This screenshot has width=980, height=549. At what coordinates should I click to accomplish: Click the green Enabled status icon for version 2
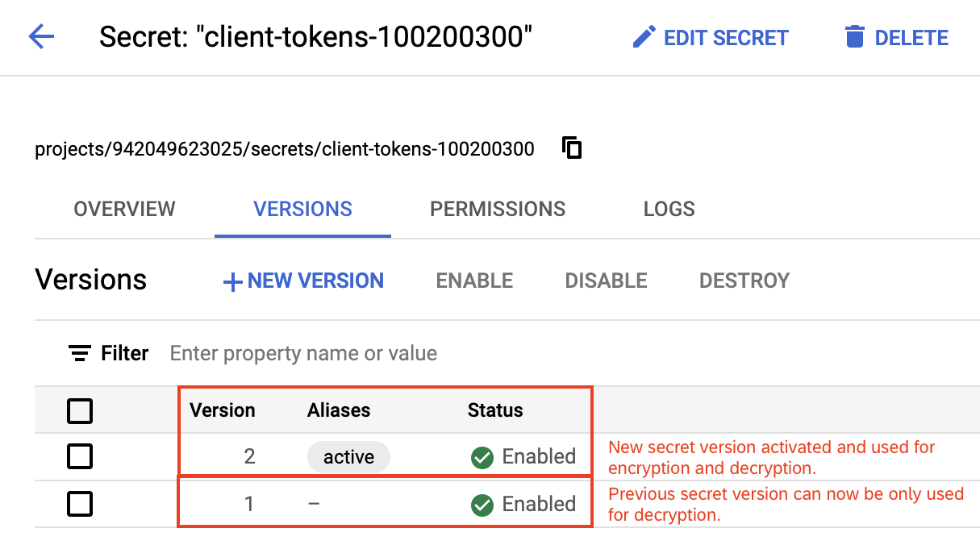point(481,456)
